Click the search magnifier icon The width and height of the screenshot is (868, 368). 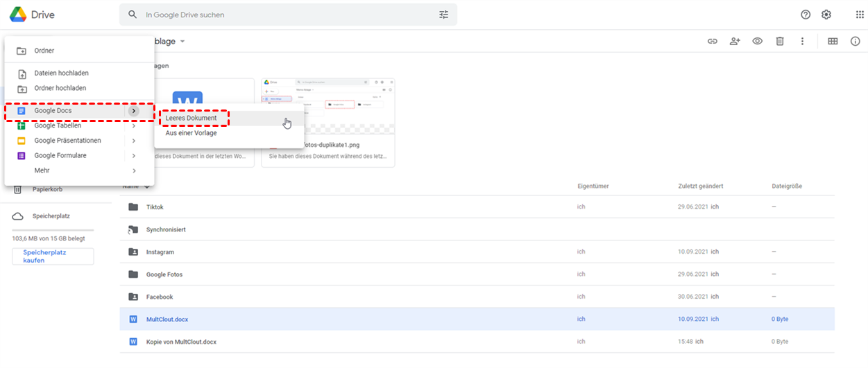pyautogui.click(x=133, y=15)
